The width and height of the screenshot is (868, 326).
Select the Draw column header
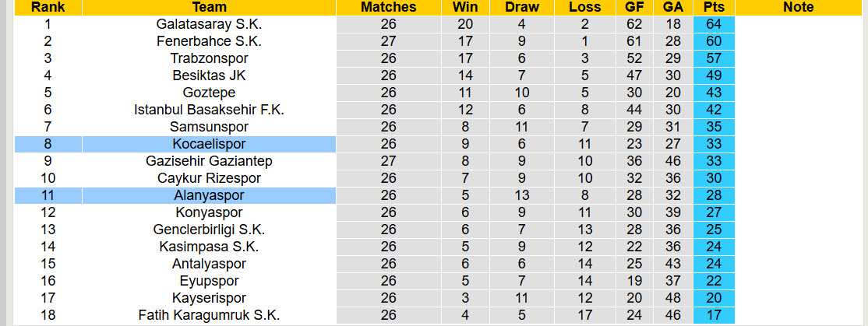(522, 7)
